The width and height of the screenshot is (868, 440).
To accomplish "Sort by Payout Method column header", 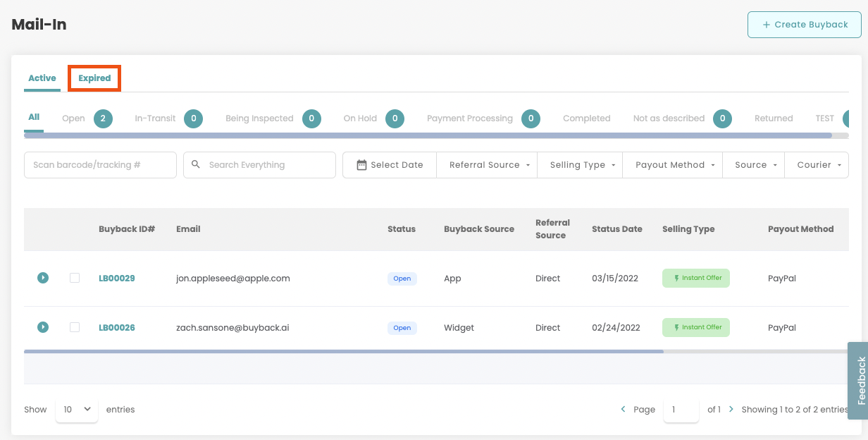I will coord(801,229).
